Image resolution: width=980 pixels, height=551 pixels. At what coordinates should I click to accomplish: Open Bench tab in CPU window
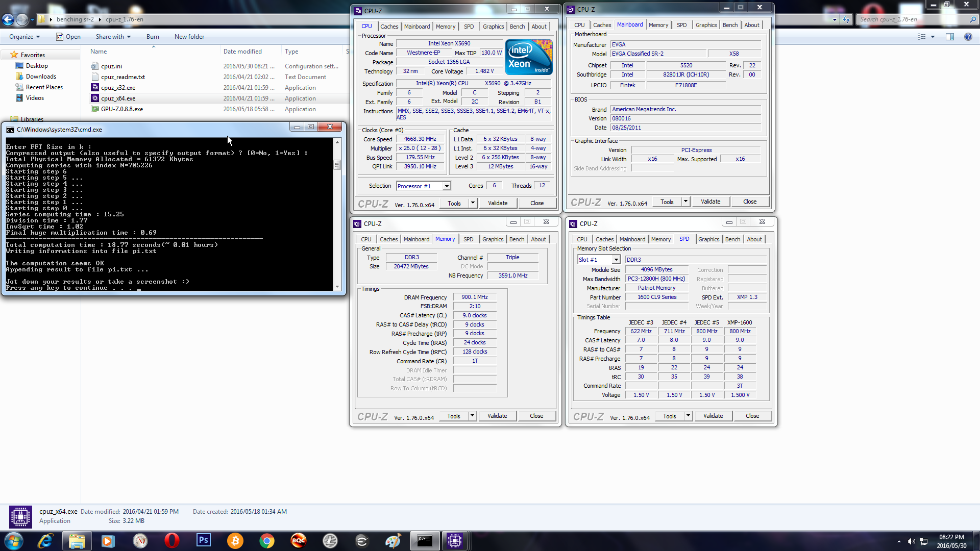(x=517, y=27)
